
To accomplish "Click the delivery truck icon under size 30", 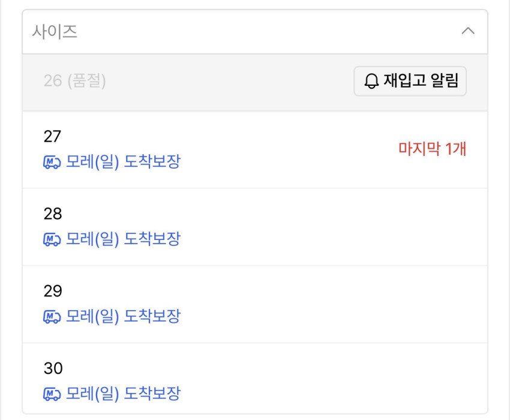I will tap(52, 394).
